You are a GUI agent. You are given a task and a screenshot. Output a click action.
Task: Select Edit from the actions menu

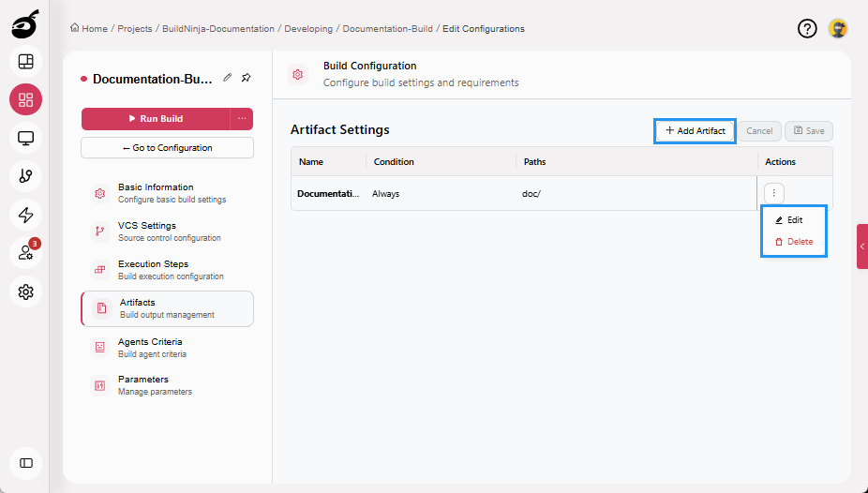click(789, 220)
